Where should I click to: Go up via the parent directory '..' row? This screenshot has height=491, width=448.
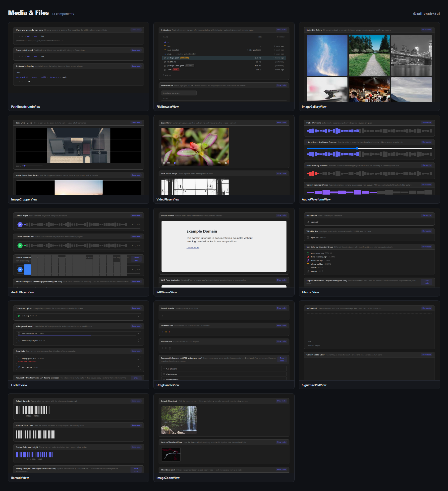click(x=224, y=42)
